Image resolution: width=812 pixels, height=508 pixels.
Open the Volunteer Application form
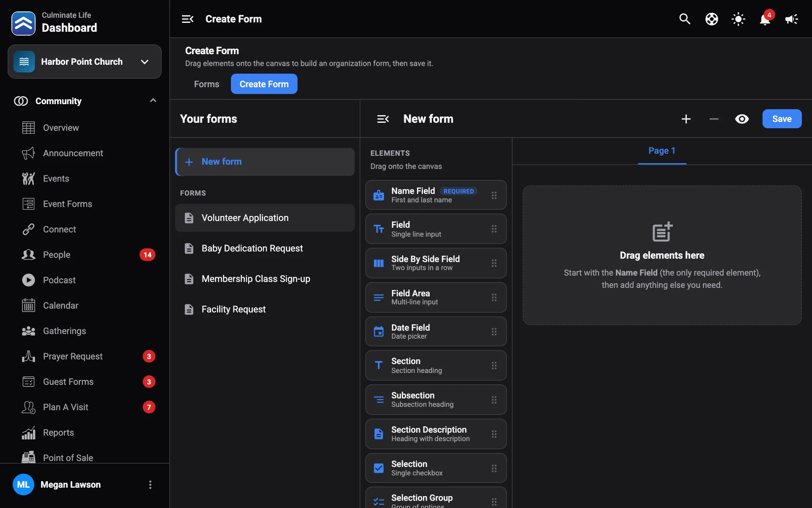point(265,218)
